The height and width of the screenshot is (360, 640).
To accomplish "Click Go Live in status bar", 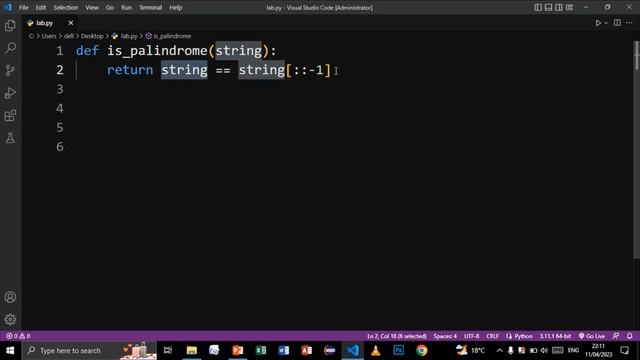I will tap(592, 336).
